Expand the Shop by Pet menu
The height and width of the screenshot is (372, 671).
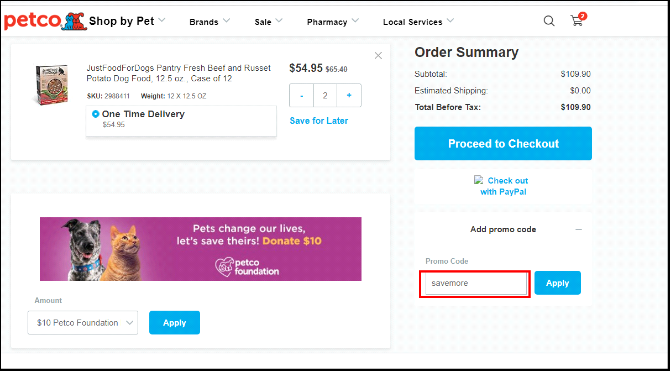coord(127,21)
